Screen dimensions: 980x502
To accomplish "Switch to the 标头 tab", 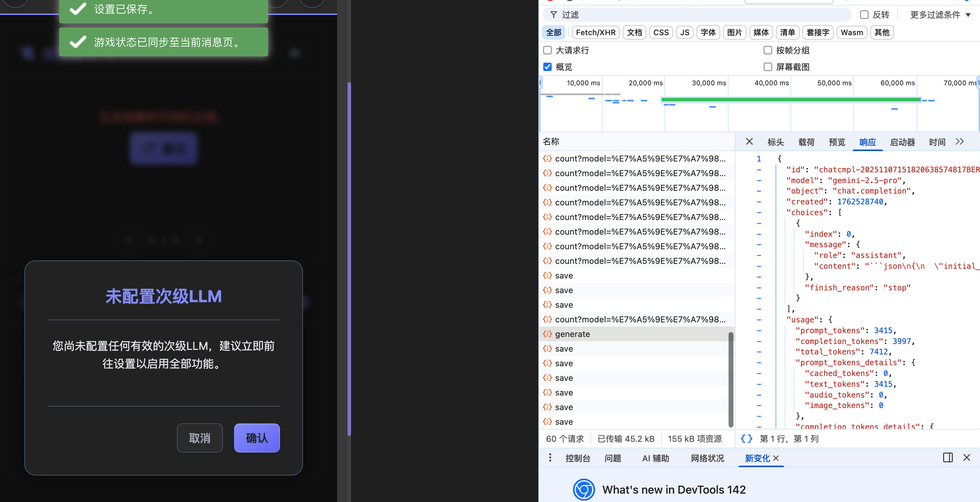I will [x=775, y=142].
